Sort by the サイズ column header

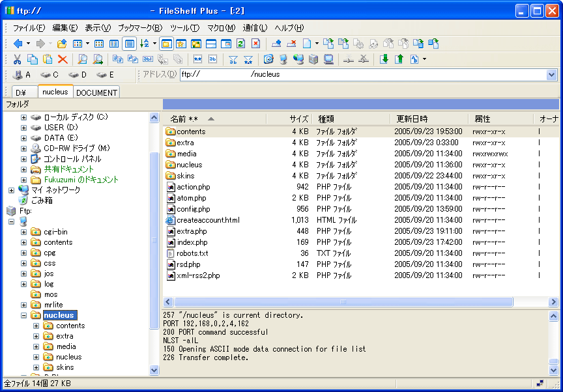tap(288, 119)
